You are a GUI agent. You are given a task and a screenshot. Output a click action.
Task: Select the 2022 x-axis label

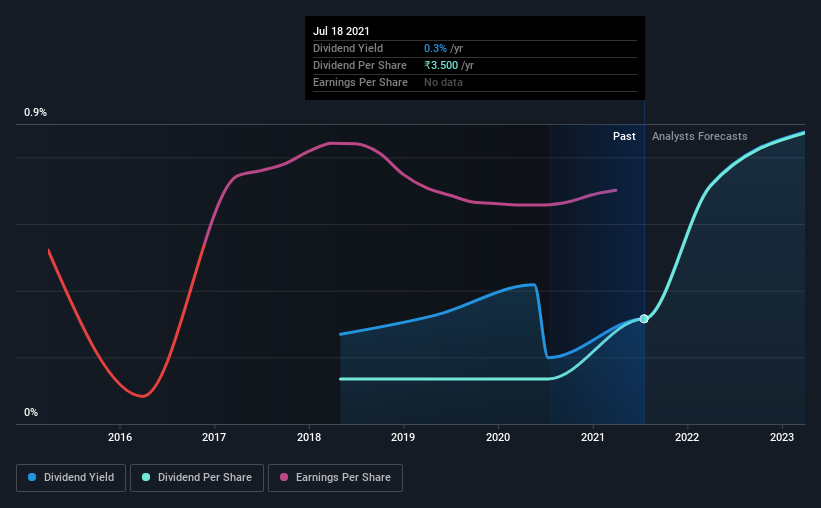click(687, 437)
